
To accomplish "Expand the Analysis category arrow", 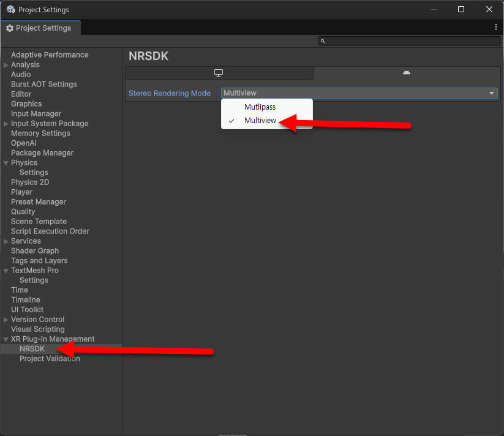I will pos(6,65).
